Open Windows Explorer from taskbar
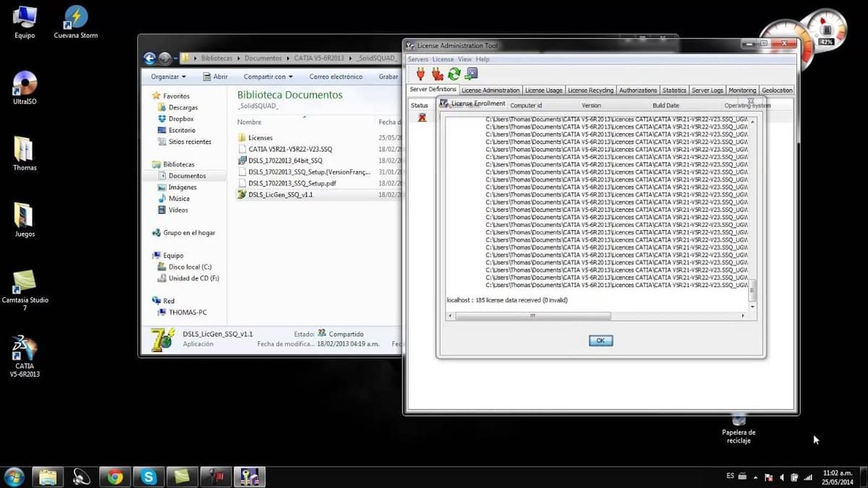Screen dimensions: 868x488 tap(48, 476)
